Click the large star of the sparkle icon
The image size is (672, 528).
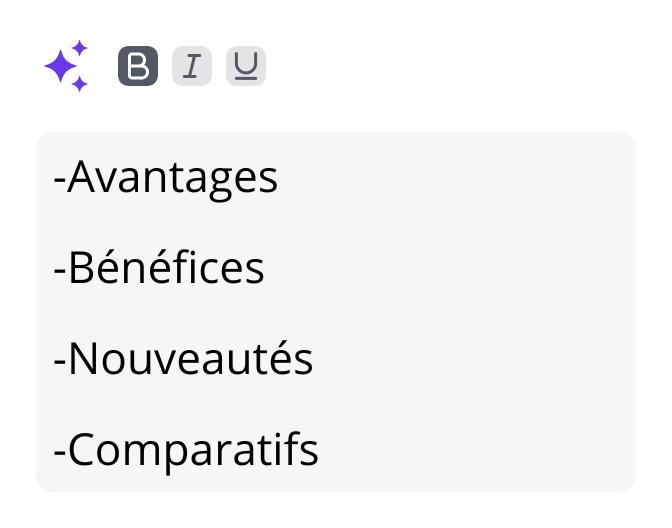(61, 68)
